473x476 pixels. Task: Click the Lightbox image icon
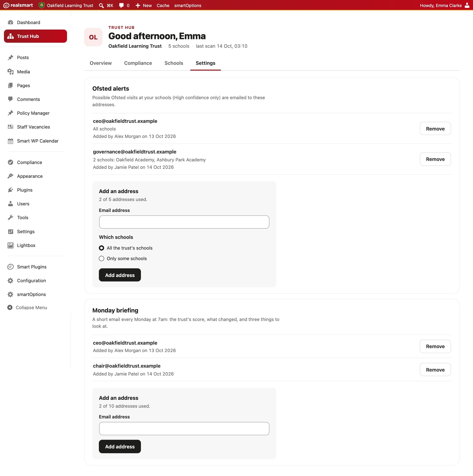pyautogui.click(x=10, y=245)
